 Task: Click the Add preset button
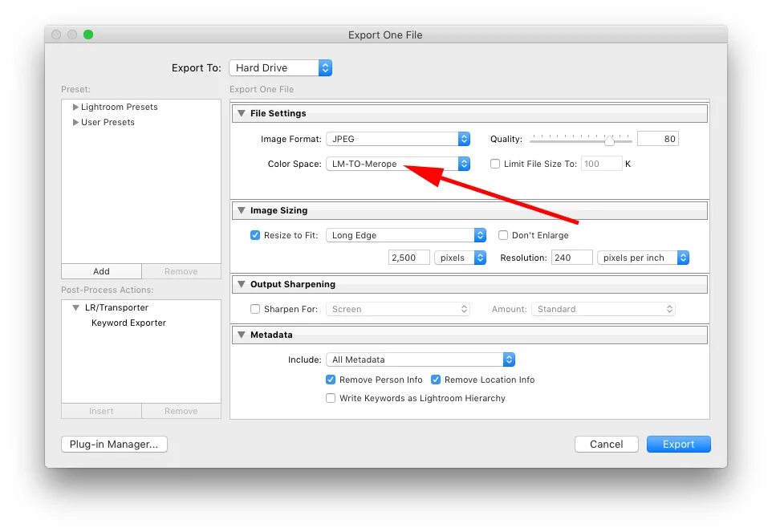point(101,271)
